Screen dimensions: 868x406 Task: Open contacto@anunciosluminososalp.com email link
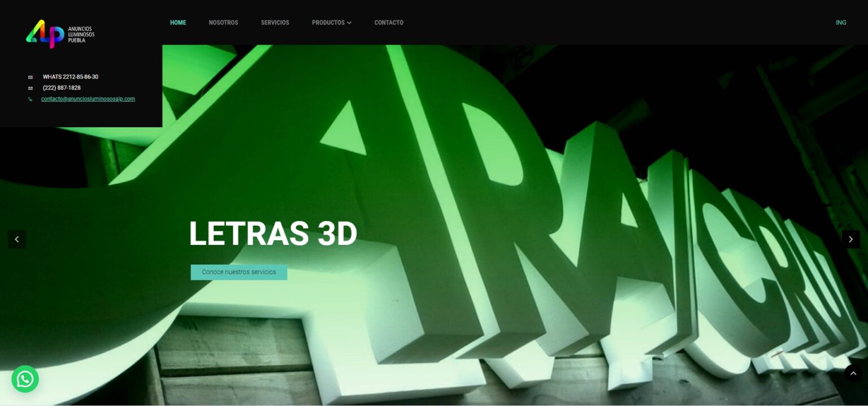[88, 99]
